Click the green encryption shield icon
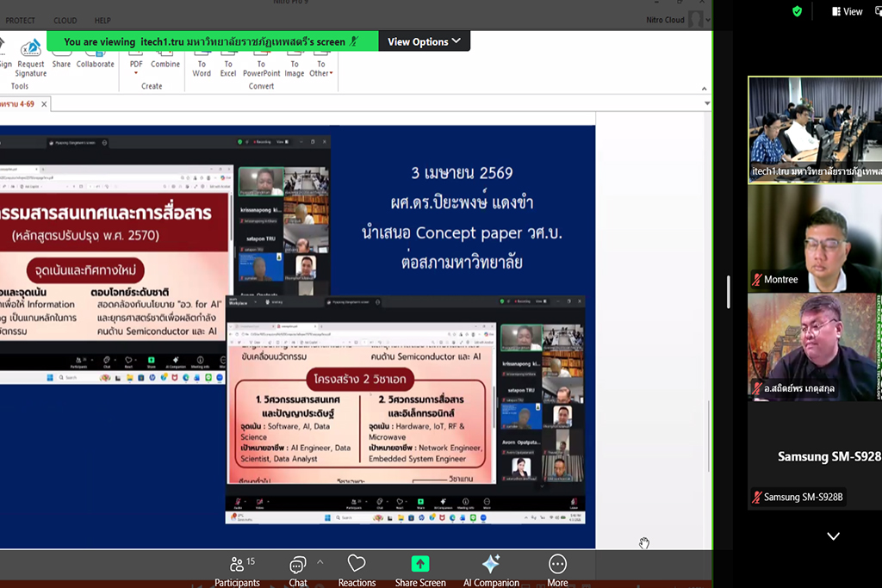The height and width of the screenshot is (588, 882). pyautogui.click(x=797, y=11)
